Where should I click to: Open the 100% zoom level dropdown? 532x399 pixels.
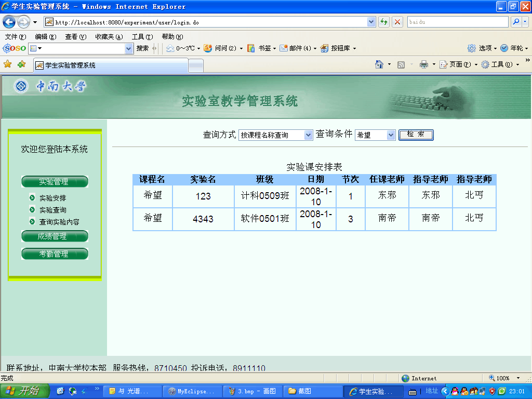coord(518,378)
